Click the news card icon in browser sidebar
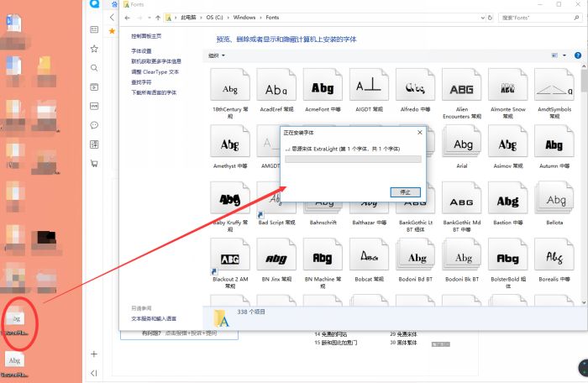The image size is (588, 383). click(94, 29)
